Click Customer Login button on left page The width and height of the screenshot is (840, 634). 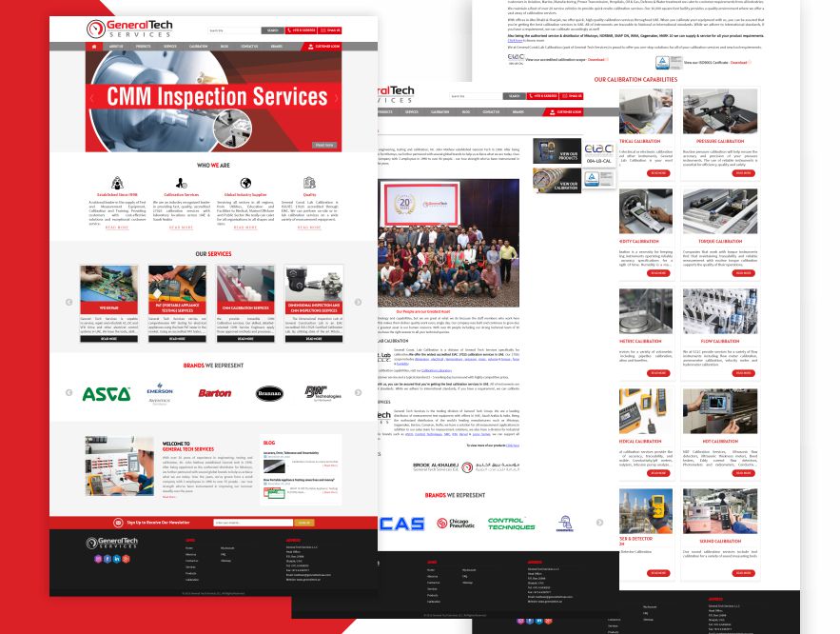click(x=323, y=47)
